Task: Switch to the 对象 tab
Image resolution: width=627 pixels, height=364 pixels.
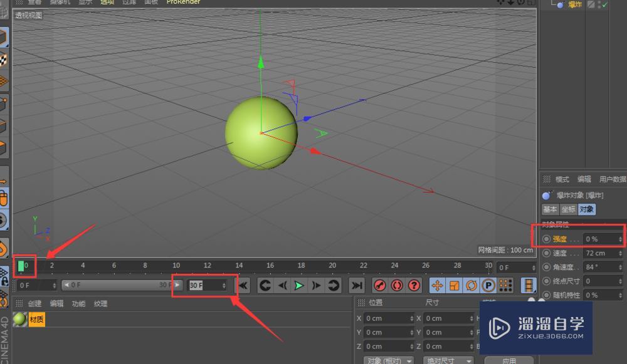Action: (587, 209)
